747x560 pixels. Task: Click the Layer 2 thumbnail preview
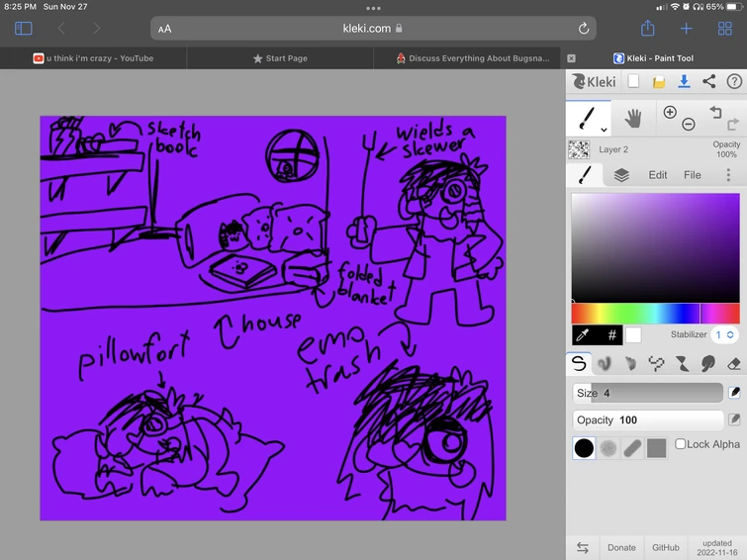579,149
